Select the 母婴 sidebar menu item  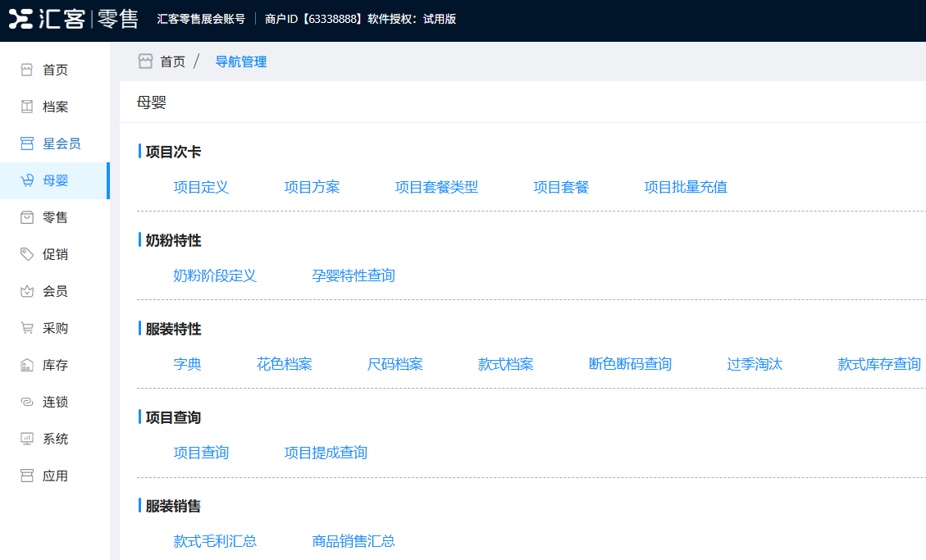point(55,180)
